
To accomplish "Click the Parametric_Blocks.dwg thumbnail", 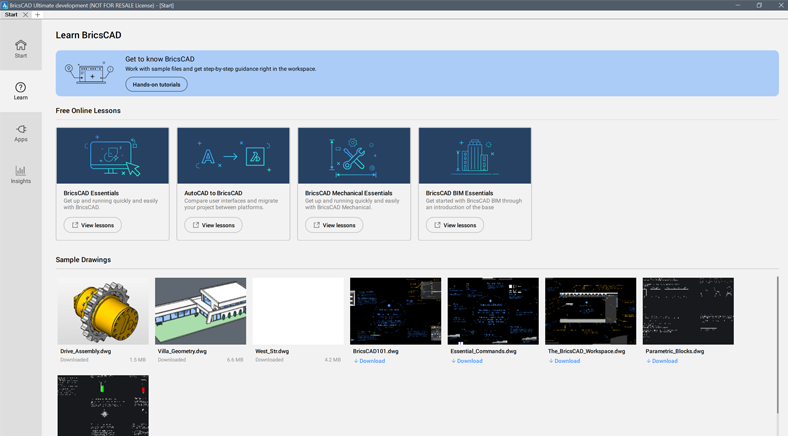I will pyautogui.click(x=688, y=311).
